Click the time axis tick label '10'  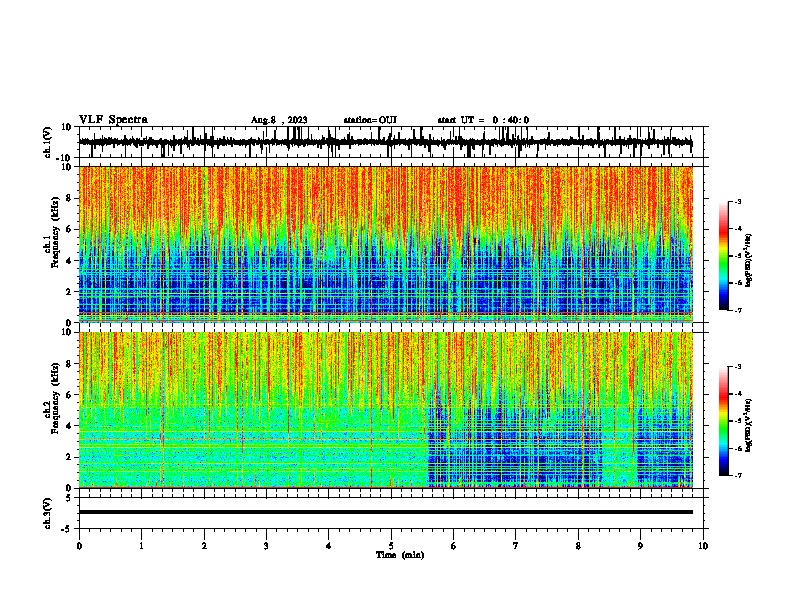click(703, 545)
